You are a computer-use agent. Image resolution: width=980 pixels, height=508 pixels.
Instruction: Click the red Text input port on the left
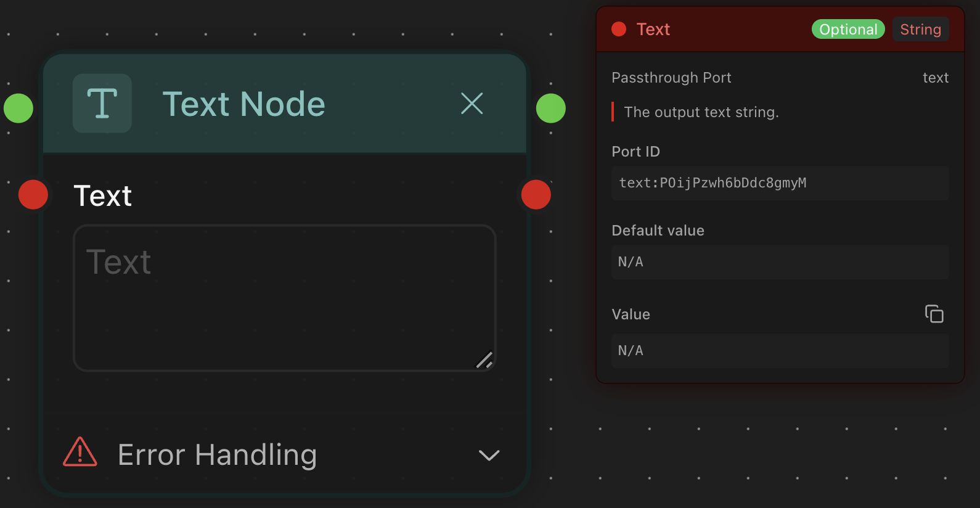tap(33, 195)
